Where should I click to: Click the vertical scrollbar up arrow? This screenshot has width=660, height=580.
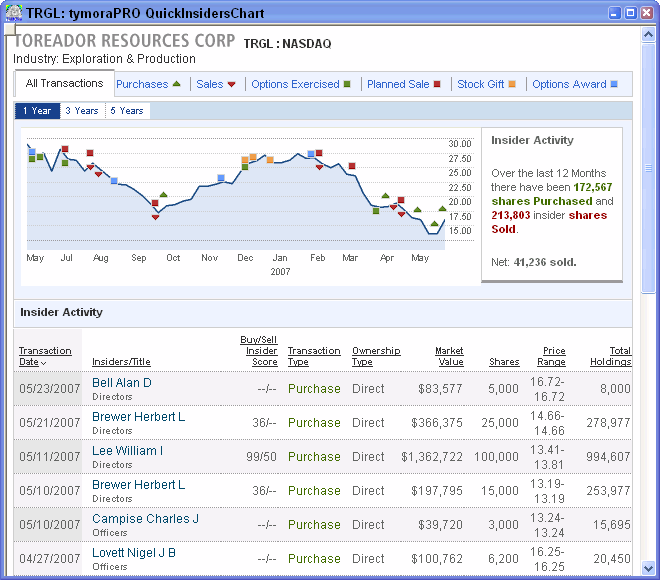pyautogui.click(x=648, y=35)
